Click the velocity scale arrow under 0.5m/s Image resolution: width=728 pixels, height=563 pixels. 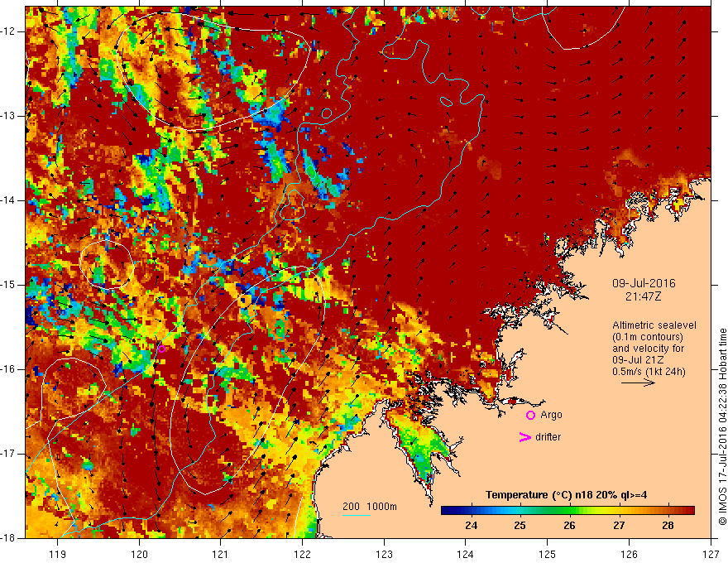tap(638, 383)
